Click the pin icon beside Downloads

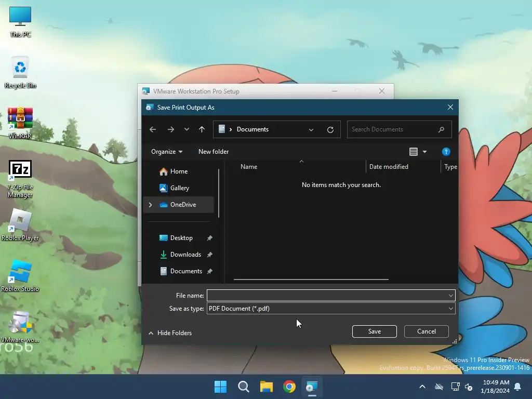[x=210, y=255]
